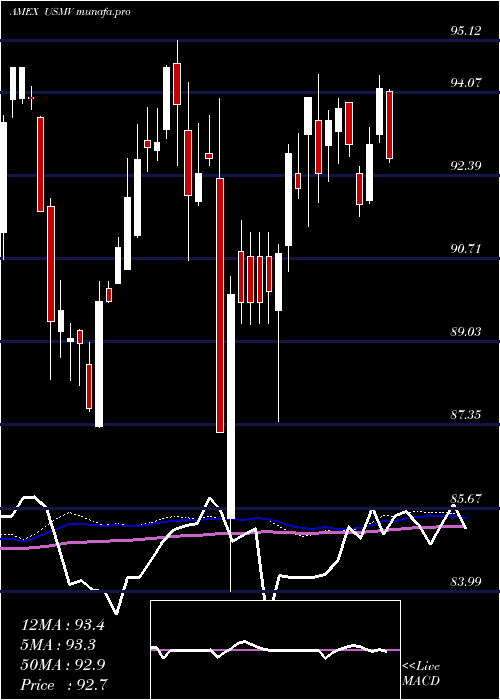
Task: Click the 94.07 price axis label
Action: [x=466, y=82]
